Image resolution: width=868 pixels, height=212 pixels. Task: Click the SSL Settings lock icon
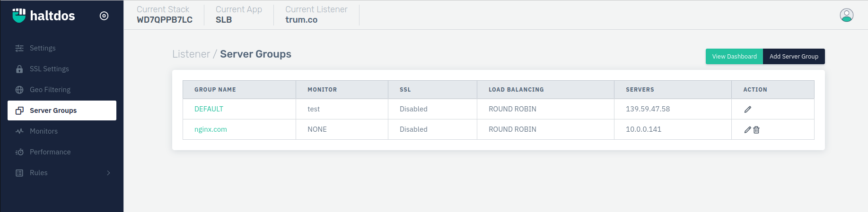tap(19, 69)
